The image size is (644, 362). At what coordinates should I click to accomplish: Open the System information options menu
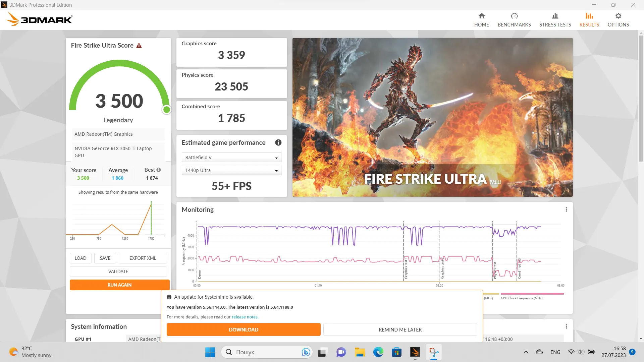[566, 326]
